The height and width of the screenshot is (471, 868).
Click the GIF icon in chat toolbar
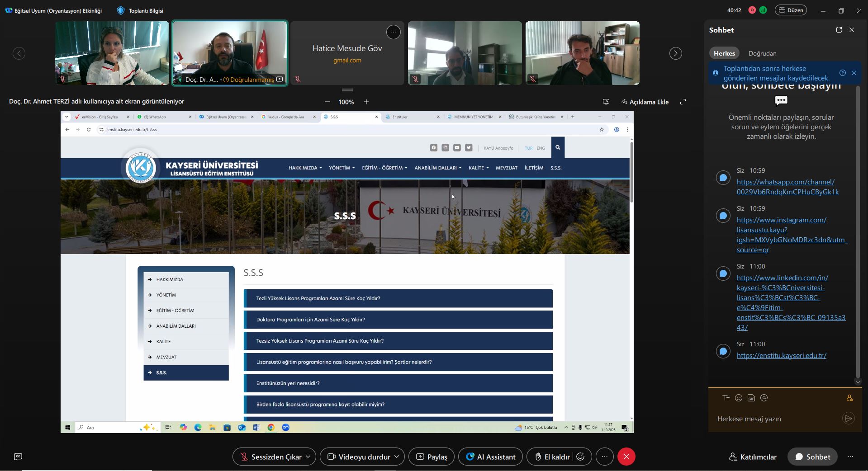pyautogui.click(x=751, y=398)
